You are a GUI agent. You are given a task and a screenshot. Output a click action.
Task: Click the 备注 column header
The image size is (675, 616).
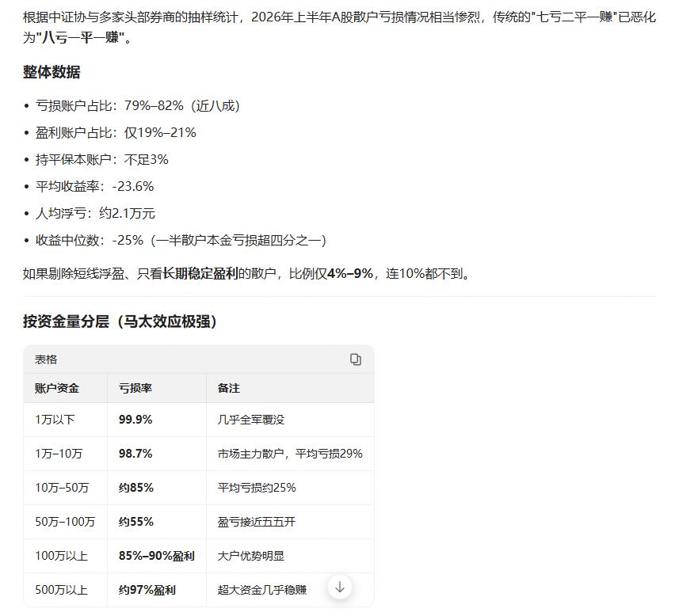tap(229, 388)
